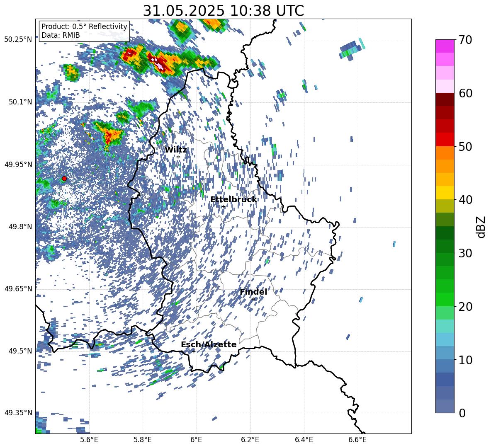Viewport: 491px width, 448px height.
Task: Click the 'Data: RMIB' text
Action: click(61, 35)
